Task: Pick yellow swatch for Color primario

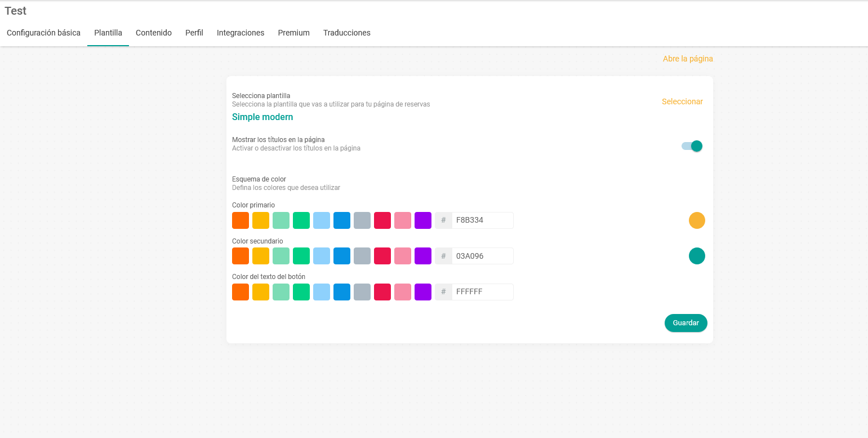Action: [x=261, y=220]
